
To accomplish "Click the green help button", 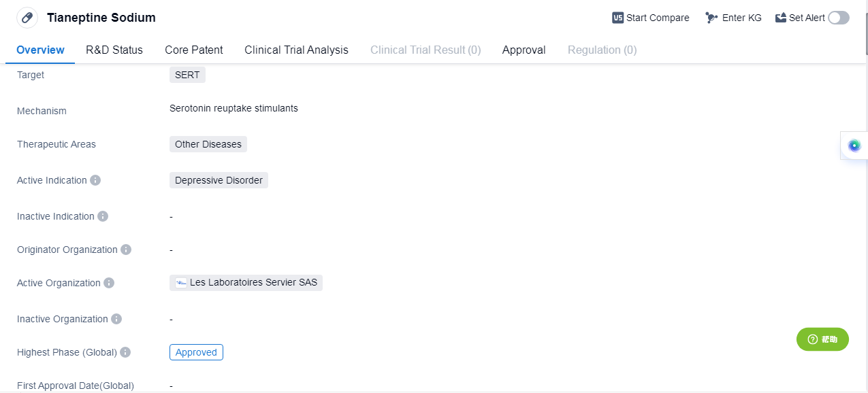I will coord(822,339).
